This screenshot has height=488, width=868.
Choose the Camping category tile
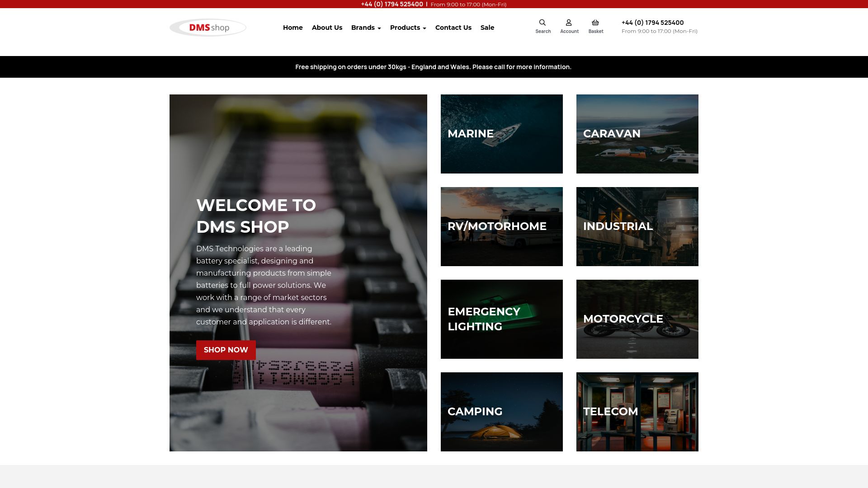click(501, 412)
